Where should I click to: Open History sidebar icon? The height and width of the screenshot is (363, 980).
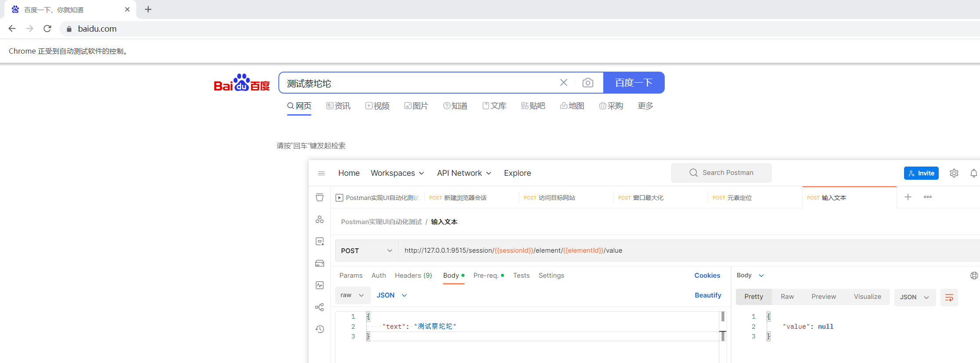(320, 329)
